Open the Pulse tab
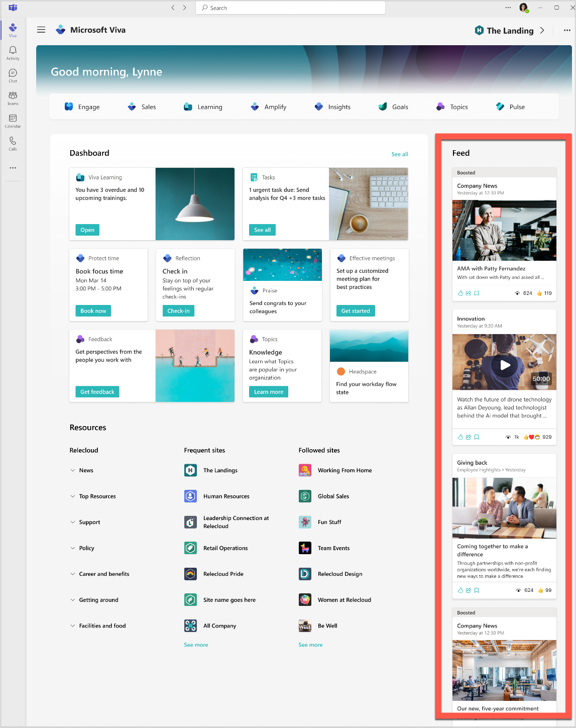 coord(510,107)
